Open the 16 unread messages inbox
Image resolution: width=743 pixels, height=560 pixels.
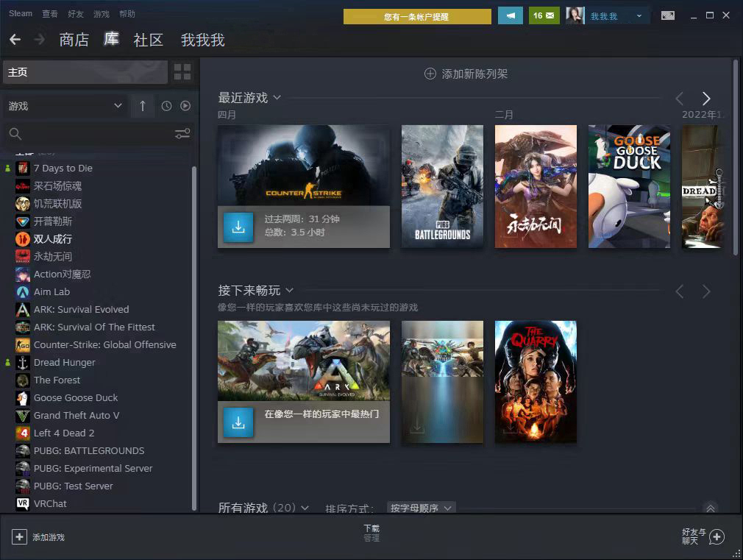click(544, 15)
